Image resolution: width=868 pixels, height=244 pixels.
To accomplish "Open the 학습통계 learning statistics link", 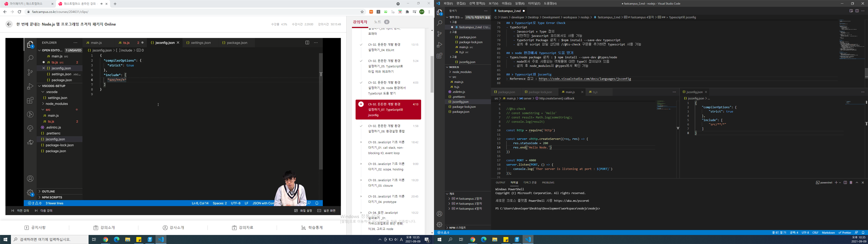I will [x=312, y=228].
